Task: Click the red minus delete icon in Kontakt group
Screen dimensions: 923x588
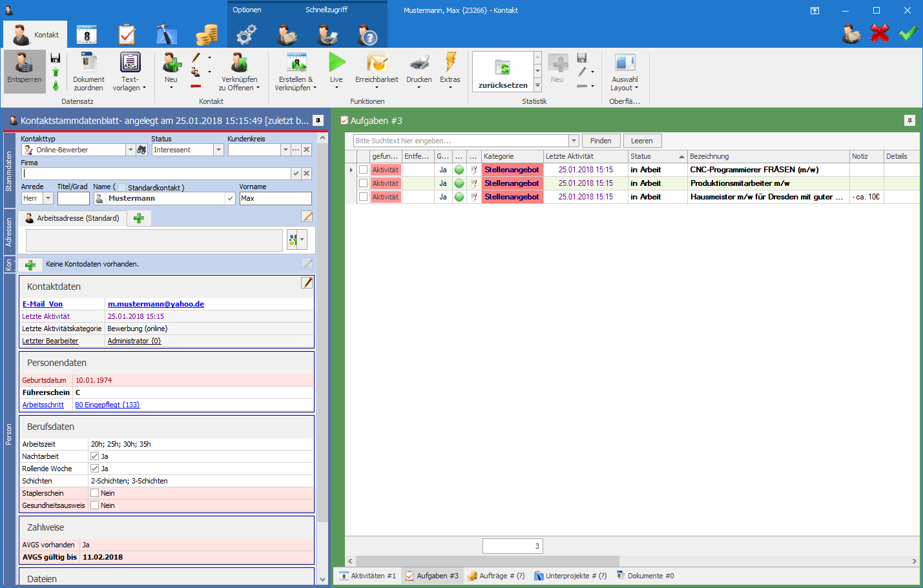Action: (x=196, y=86)
